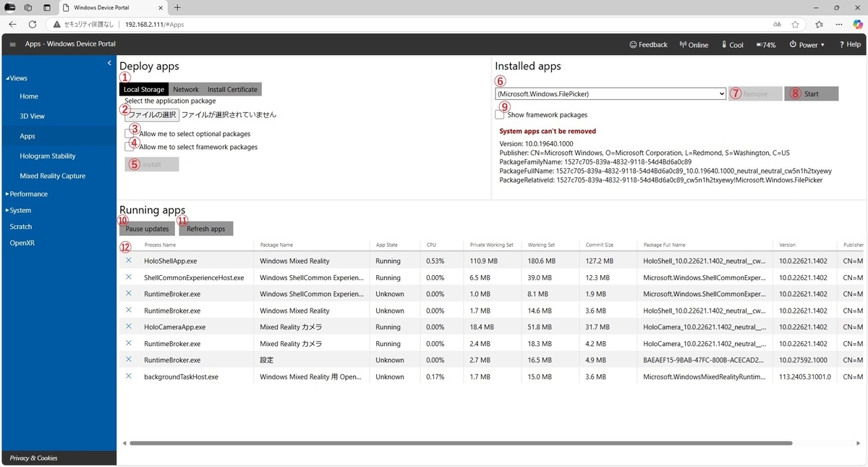Image resolution: width=868 pixels, height=467 pixels.
Task: Select the Local Storage tab
Action: pos(144,89)
